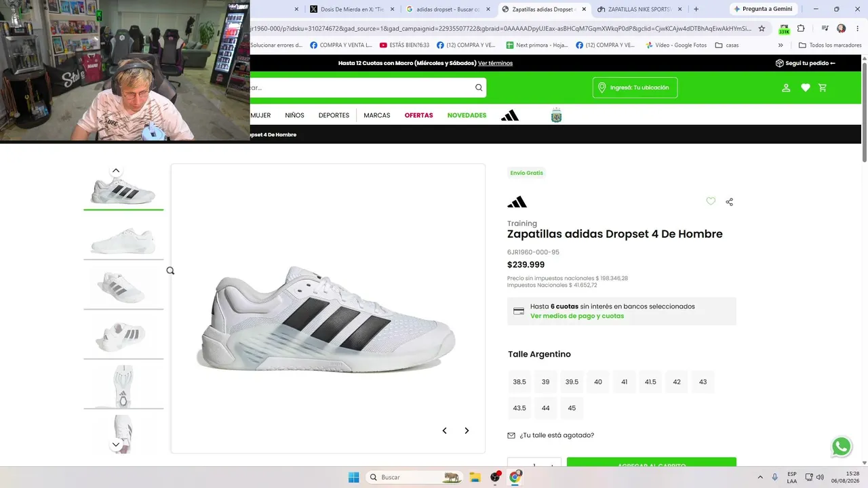Click the search magnifier in store search bar
Viewport: 868px width, 488px height.
coord(479,87)
